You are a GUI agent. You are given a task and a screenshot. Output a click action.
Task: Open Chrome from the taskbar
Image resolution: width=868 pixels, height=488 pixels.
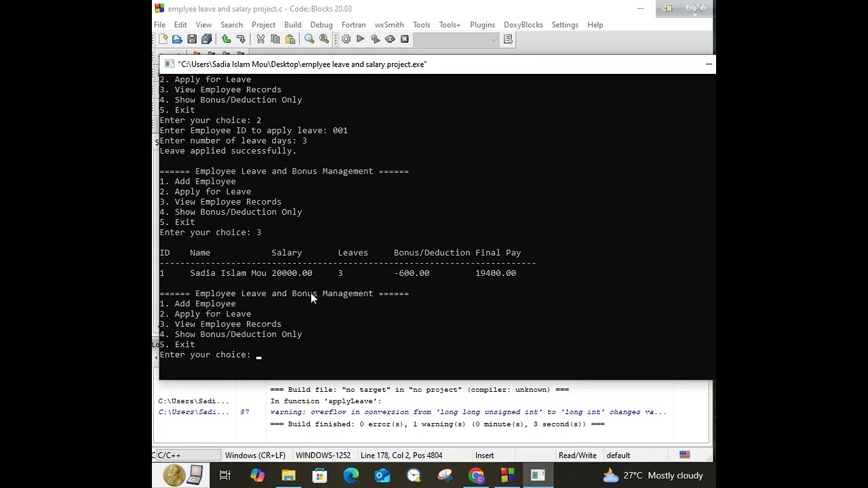tap(476, 476)
